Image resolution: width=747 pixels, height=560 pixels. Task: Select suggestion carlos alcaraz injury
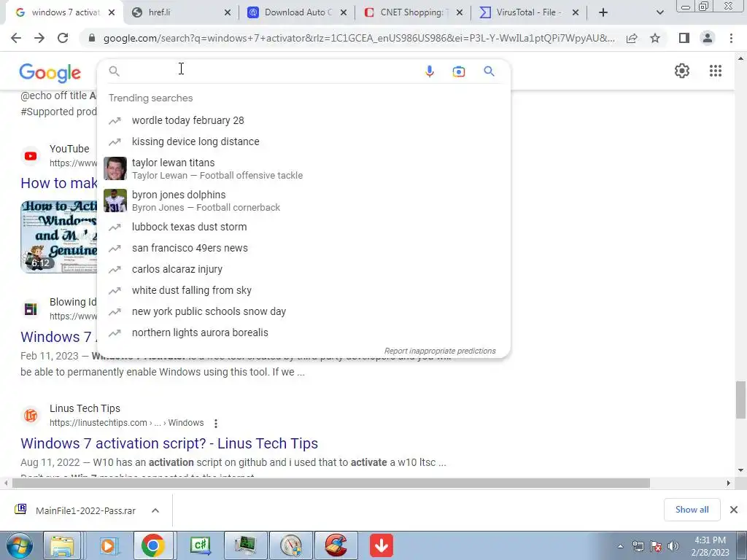[x=303, y=269]
